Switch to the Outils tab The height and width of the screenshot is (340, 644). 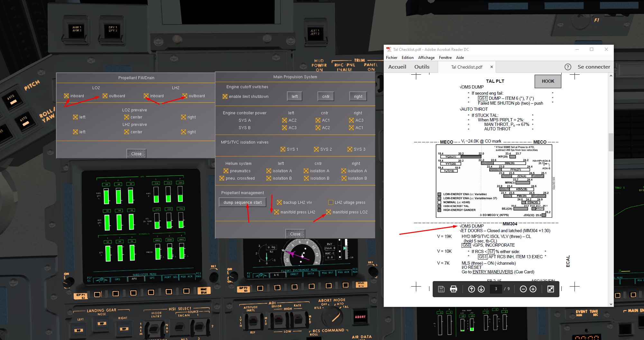422,67
